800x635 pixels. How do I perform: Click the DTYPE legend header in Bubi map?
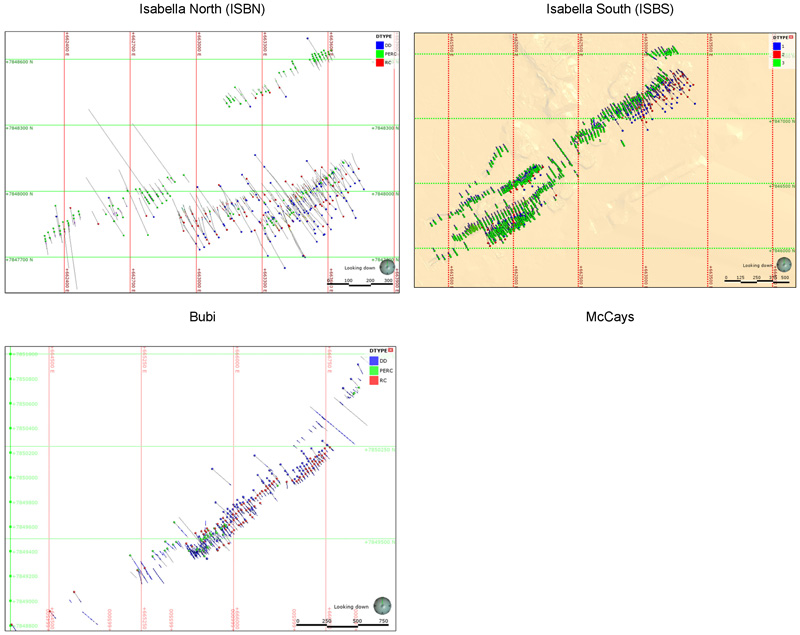coord(380,349)
